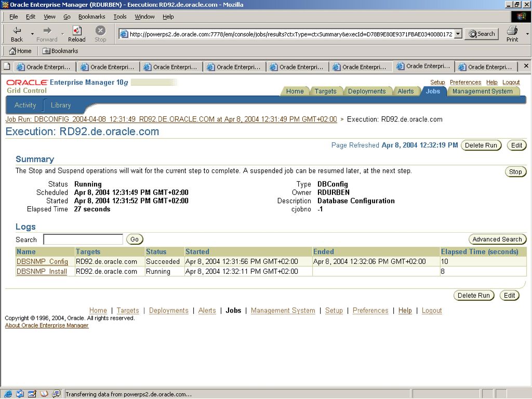Click the footer Logout link
Screen dimensions: 532x399
pyautogui.click(x=432, y=311)
